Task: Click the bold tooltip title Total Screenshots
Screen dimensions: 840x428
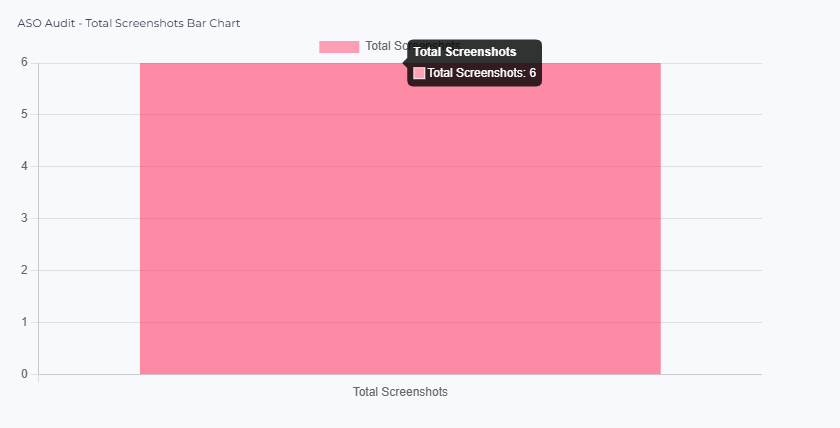Action: tap(465, 52)
